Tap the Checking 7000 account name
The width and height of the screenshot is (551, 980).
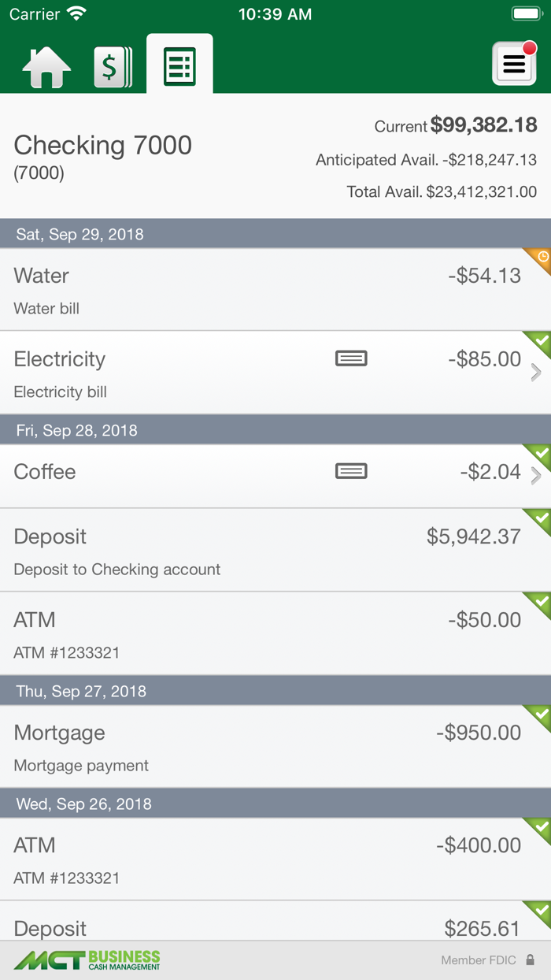pos(102,145)
